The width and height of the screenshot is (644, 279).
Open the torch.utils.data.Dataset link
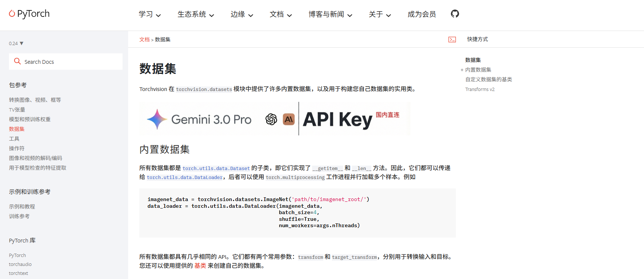coord(216,169)
